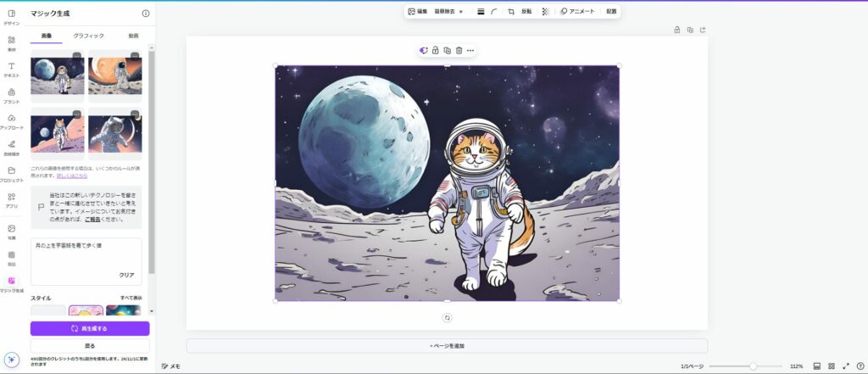Viewport: 868px width, 374px height.
Task: Select the colorful galaxy style thumbnail
Action: coord(124,310)
